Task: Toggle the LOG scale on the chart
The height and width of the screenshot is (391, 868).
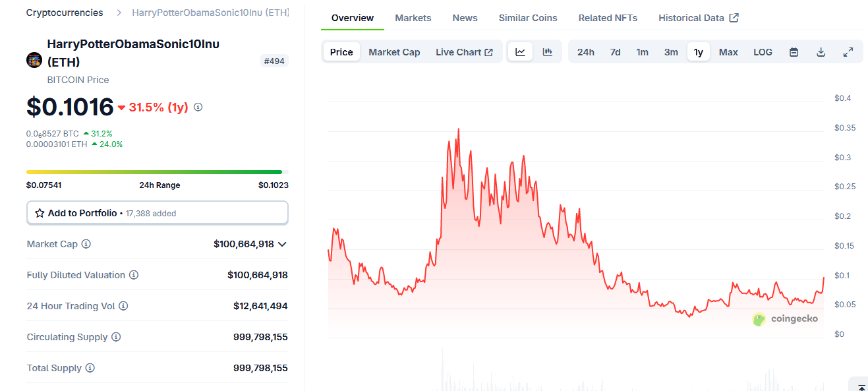Action: 763,52
